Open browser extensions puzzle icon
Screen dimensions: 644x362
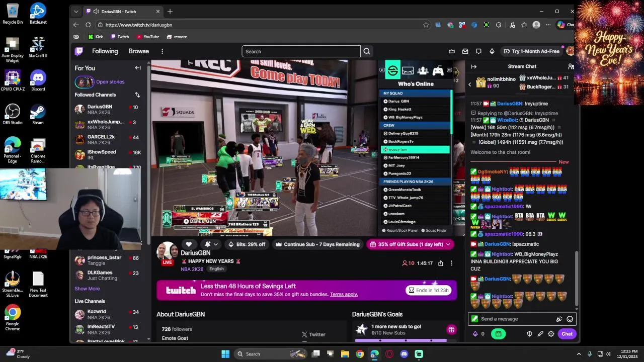499,25
